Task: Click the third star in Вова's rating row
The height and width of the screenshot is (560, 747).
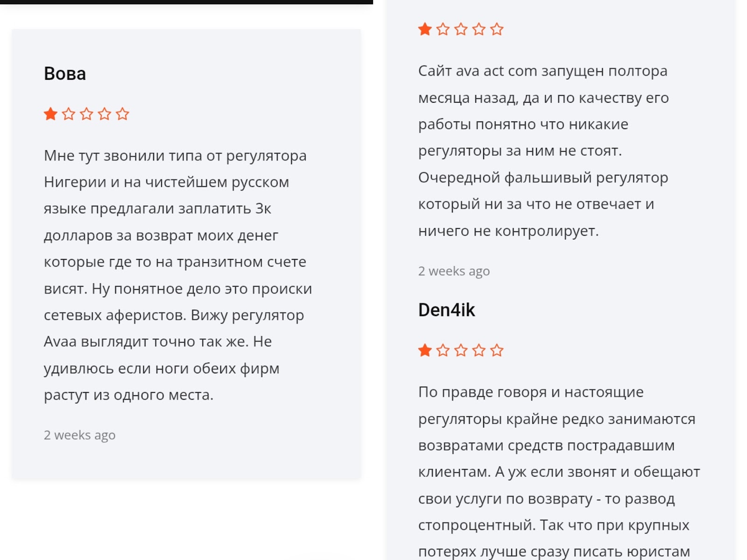Action: click(86, 114)
